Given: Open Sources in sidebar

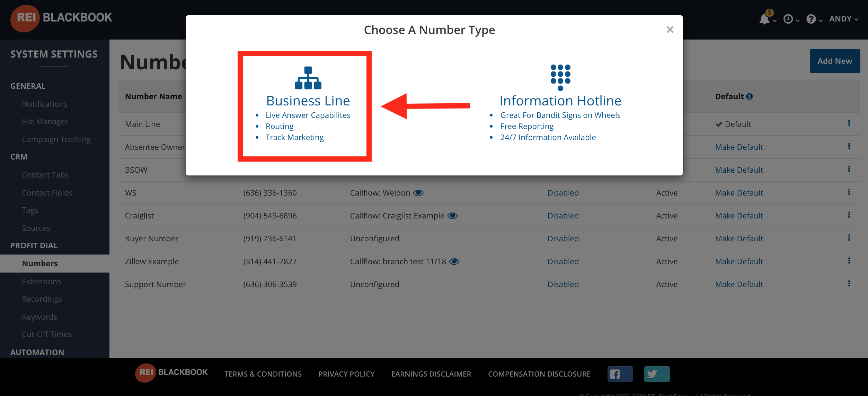Looking at the screenshot, I should (x=36, y=228).
